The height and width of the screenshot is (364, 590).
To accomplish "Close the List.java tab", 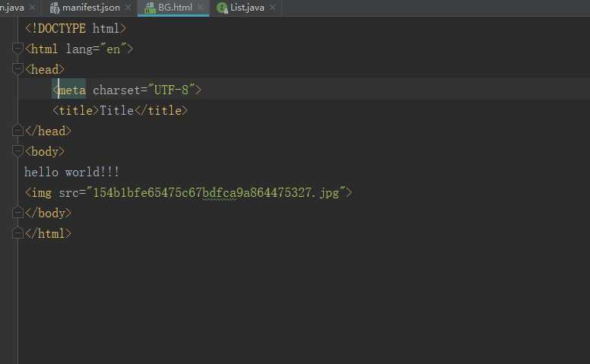I will tap(273, 8).
